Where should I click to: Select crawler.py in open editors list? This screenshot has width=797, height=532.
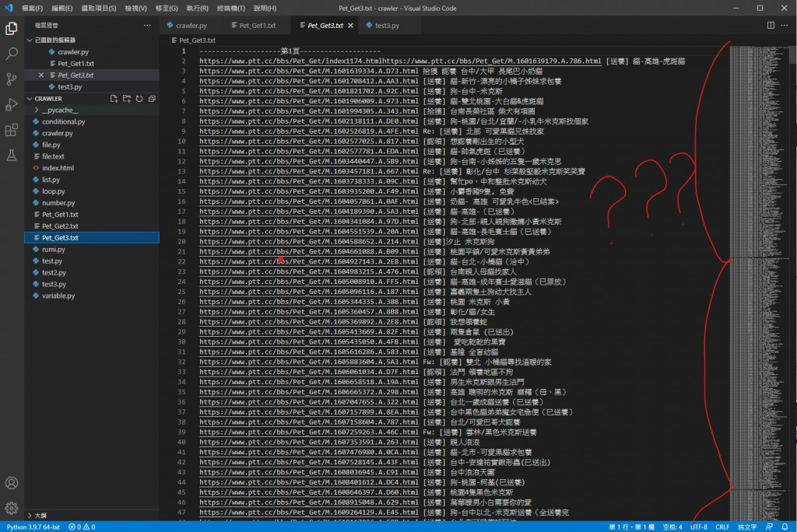pyautogui.click(x=72, y=52)
